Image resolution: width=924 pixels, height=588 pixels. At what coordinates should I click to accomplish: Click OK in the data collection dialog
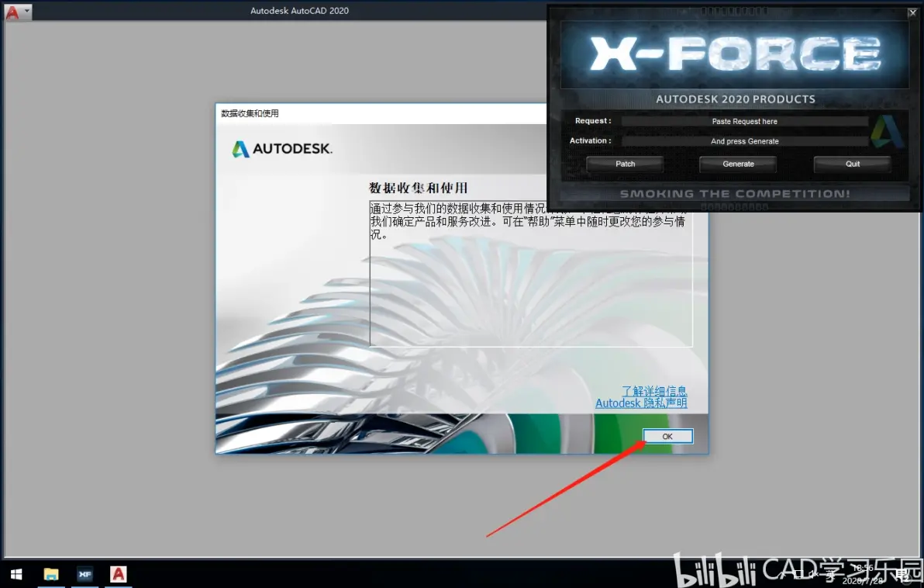coord(667,437)
